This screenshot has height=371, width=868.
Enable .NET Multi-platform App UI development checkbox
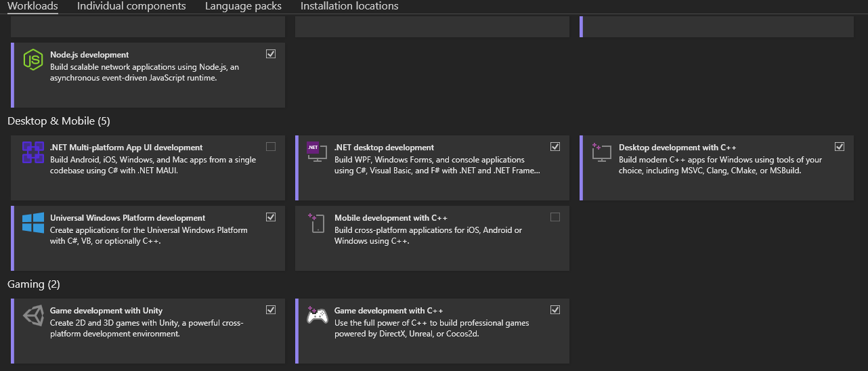click(271, 147)
